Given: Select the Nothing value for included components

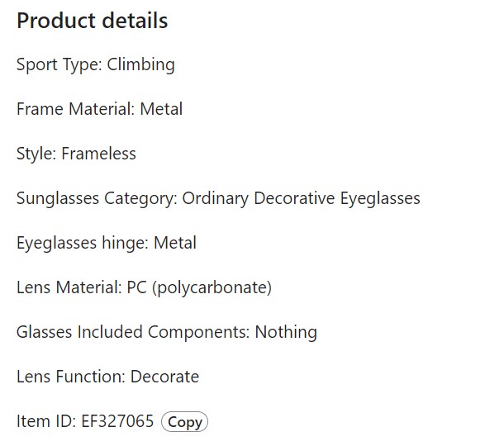Looking at the screenshot, I should (286, 332).
